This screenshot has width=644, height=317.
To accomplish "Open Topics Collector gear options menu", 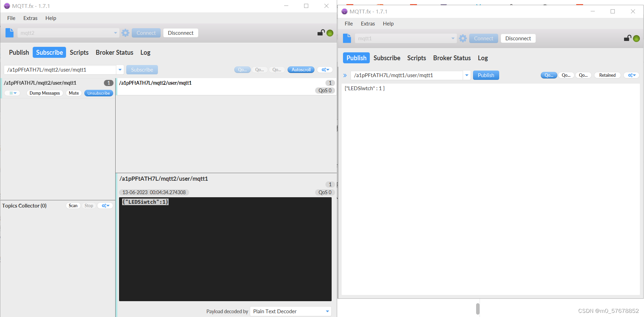I will click(106, 206).
